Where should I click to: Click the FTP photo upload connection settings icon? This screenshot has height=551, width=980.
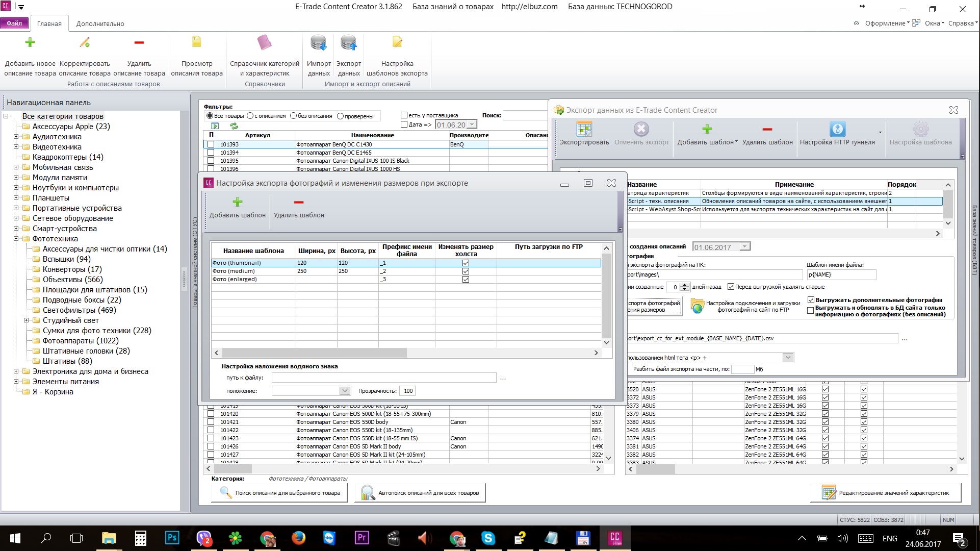click(x=697, y=306)
